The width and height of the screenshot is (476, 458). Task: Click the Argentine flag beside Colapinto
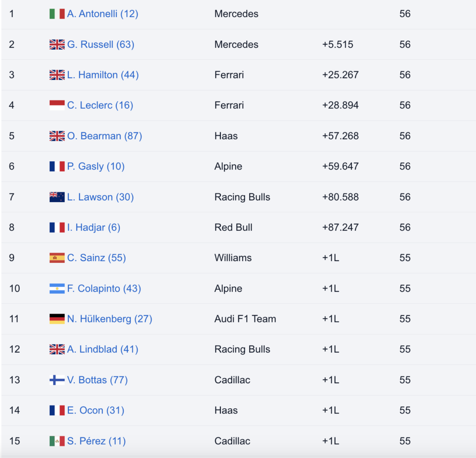click(57, 288)
